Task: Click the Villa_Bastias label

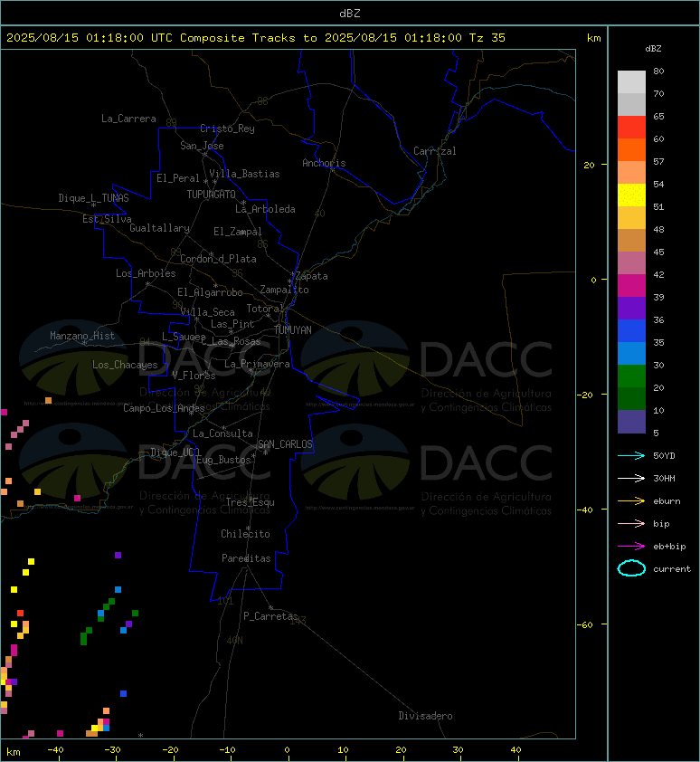Action: pos(244,174)
